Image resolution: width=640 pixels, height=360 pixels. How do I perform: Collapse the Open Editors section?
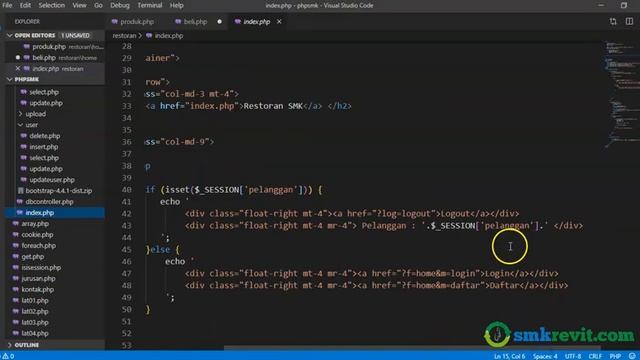coord(9,36)
